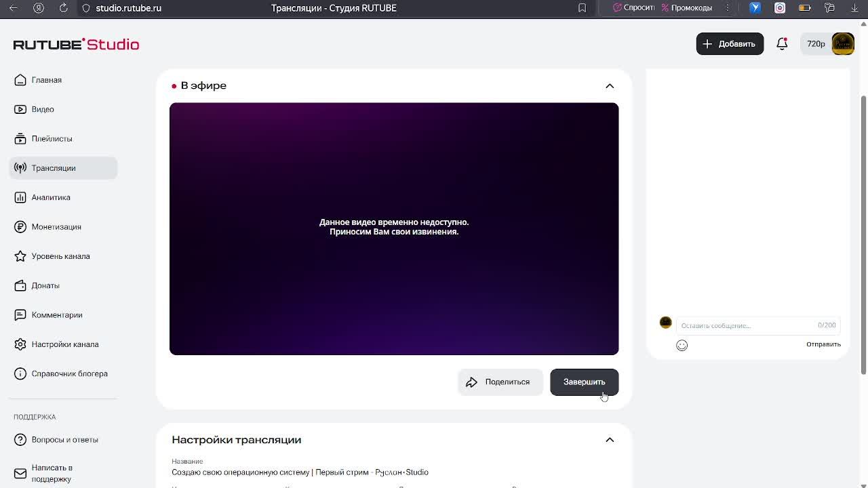868x488 pixels.
Task: Click the chat user avatar icon
Action: [665, 323]
